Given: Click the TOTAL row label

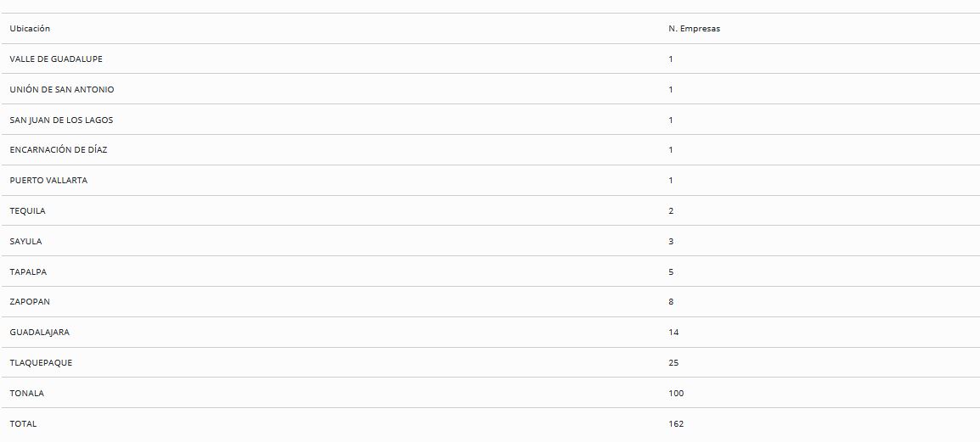Looking at the screenshot, I should point(23,423).
